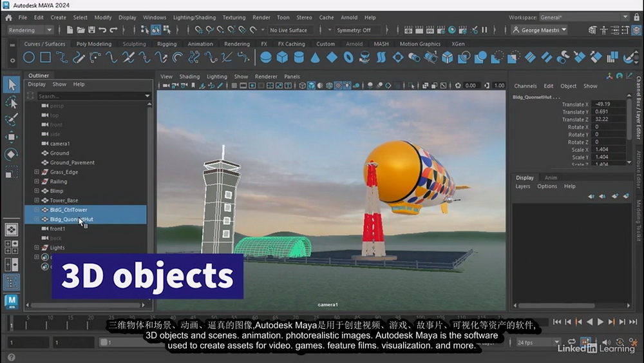
Task: Open the help question mark icon
Action: (x=12, y=357)
